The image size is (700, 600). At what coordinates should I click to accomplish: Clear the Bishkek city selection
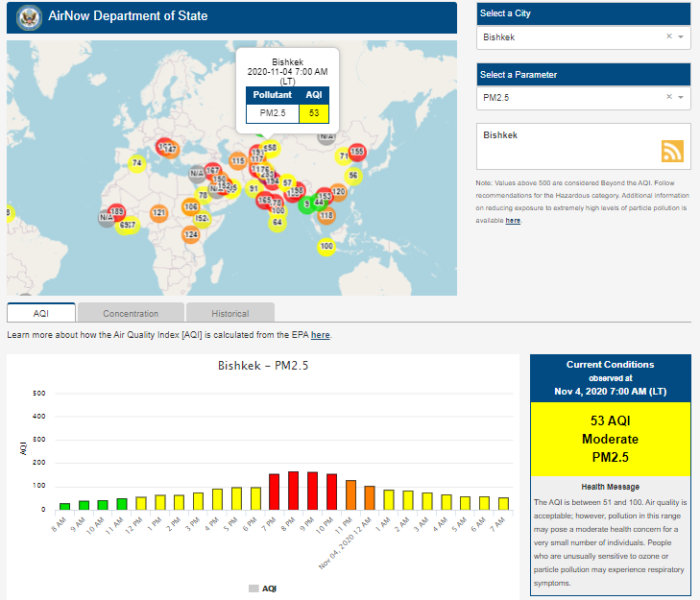tap(669, 36)
